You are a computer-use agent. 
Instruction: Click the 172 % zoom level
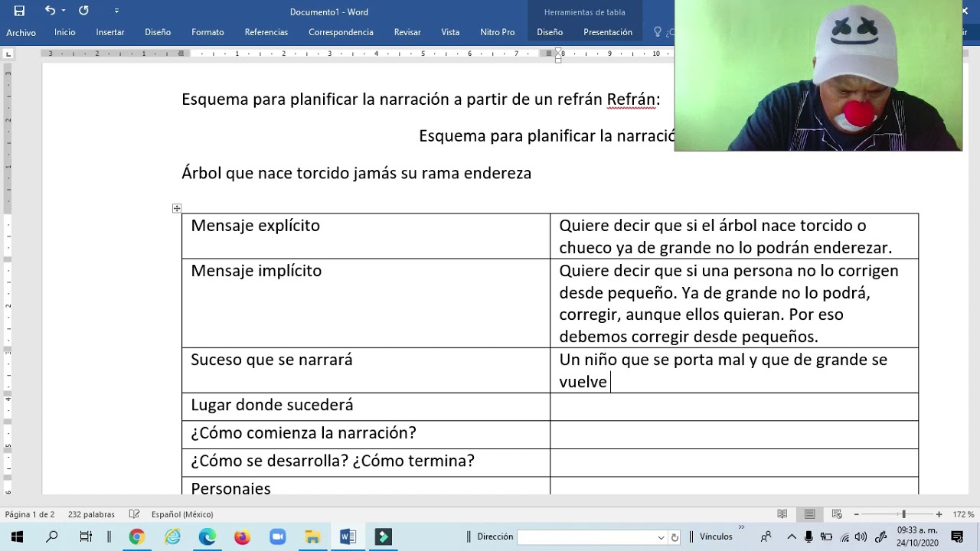[x=963, y=514]
